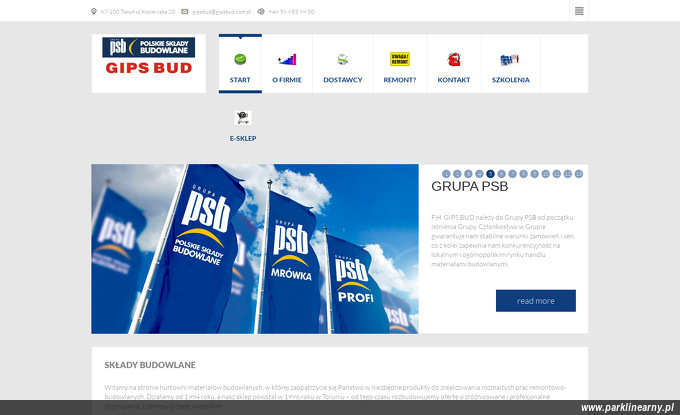Open the KONTAKT menu item

tap(454, 80)
